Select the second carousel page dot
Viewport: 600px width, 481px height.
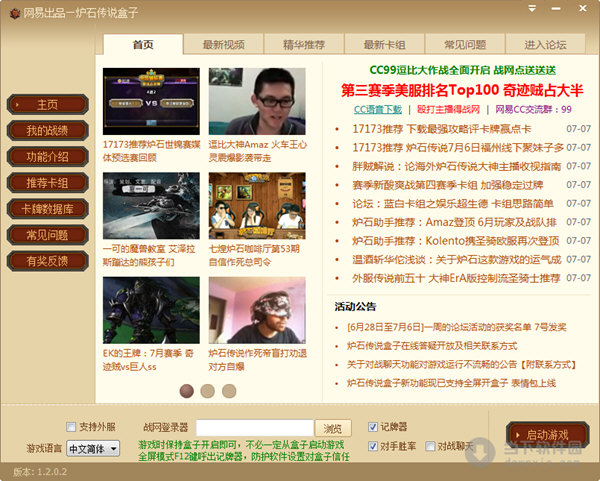tap(208, 391)
